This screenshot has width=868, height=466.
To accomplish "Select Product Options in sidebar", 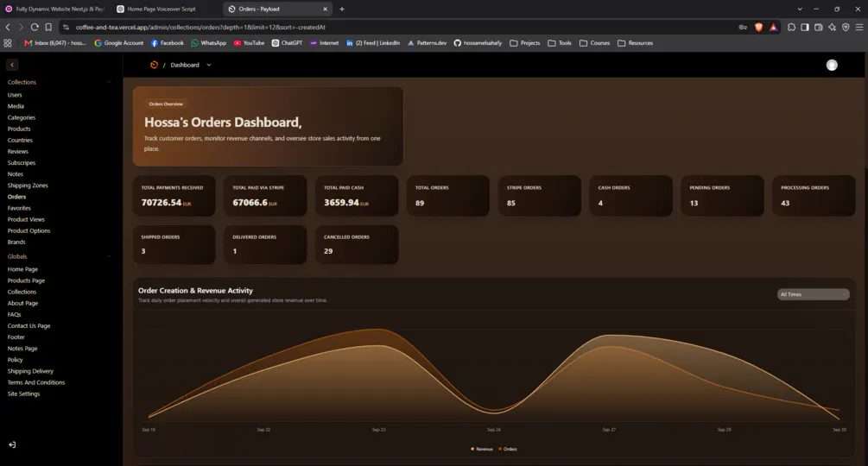I will coord(29,230).
